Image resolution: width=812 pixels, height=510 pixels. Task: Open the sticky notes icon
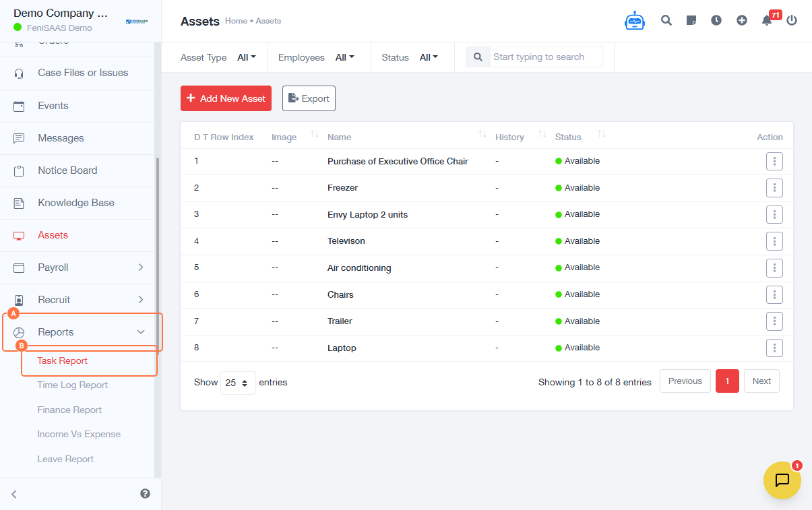point(691,20)
